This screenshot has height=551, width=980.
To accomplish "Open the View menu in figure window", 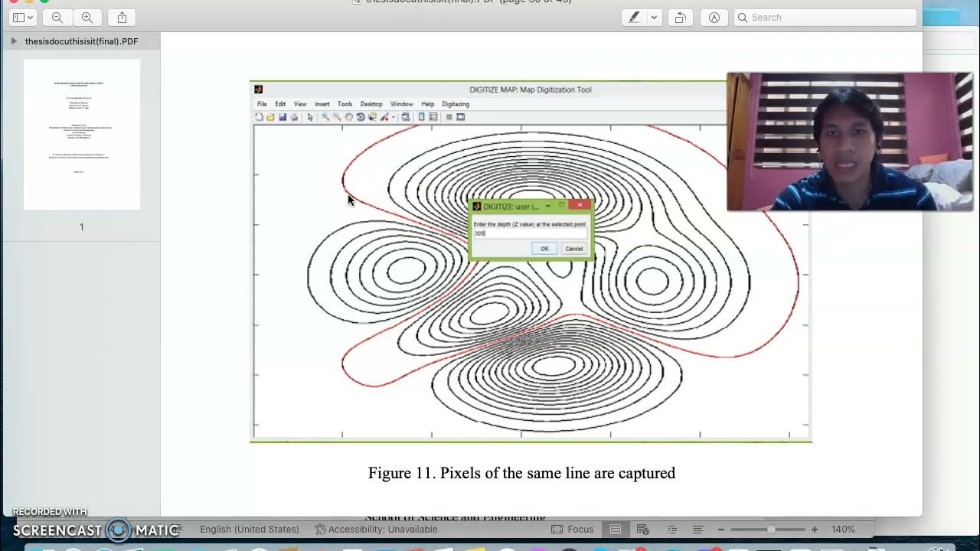I will 300,104.
